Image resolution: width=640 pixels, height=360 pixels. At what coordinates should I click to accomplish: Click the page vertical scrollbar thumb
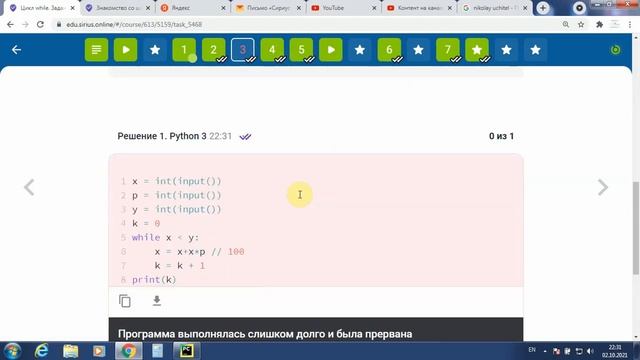[636, 228]
